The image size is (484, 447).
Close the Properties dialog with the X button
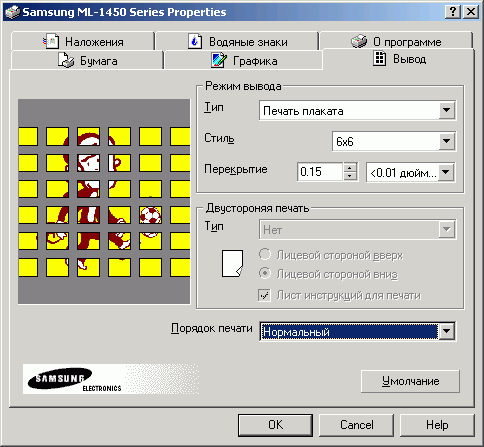coord(471,12)
